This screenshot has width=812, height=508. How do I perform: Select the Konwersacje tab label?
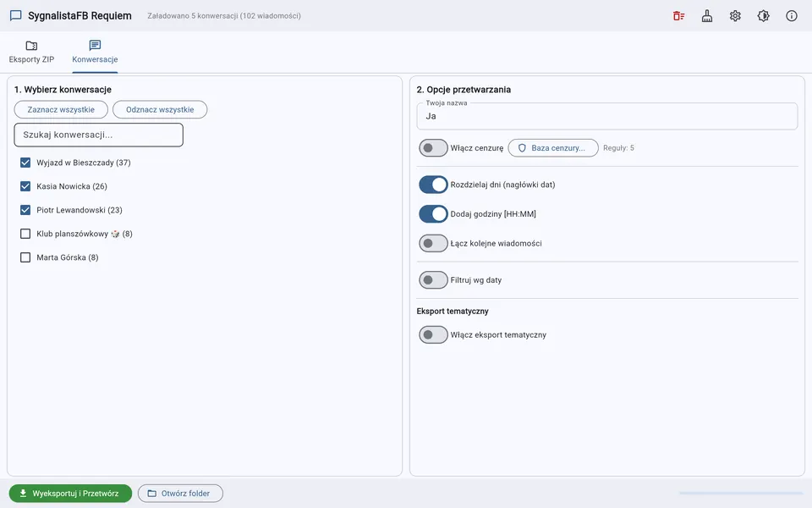click(x=95, y=59)
